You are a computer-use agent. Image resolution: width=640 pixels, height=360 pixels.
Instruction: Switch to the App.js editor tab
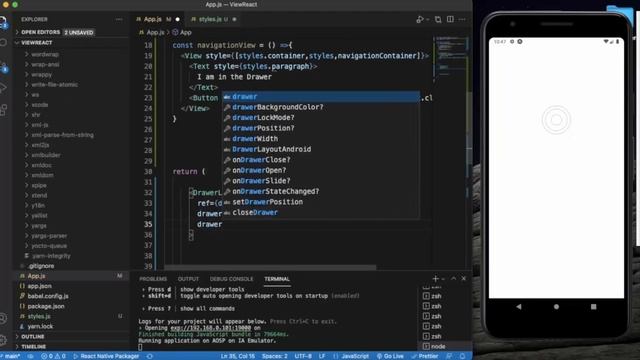[157, 19]
